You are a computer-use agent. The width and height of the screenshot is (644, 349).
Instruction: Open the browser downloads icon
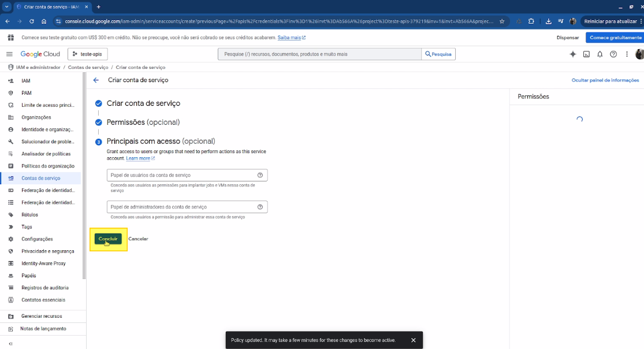[548, 21]
